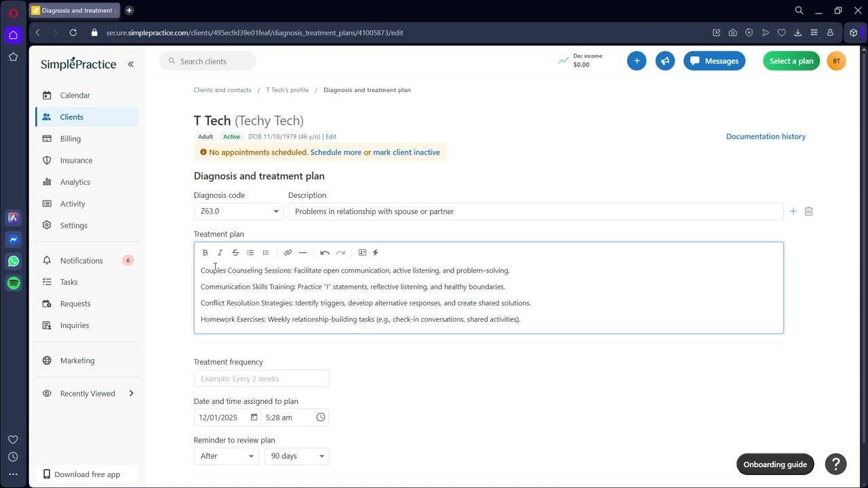Open WhatsApp in the Opera sidebar

point(14,262)
